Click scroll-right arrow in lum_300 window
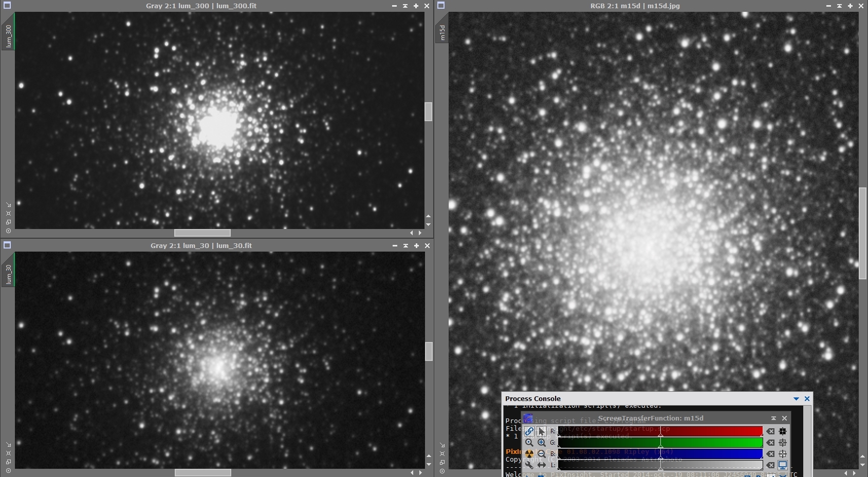 tap(420, 233)
